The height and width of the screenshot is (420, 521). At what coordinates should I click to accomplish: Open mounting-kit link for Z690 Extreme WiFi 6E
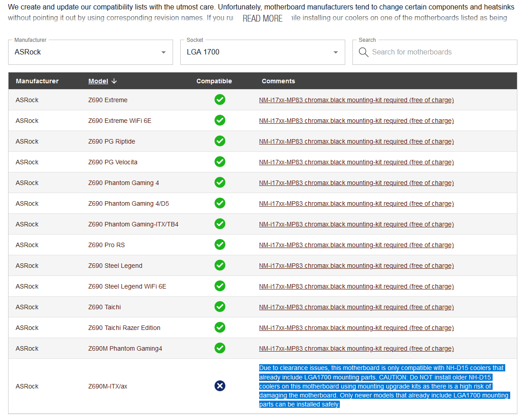(x=356, y=121)
